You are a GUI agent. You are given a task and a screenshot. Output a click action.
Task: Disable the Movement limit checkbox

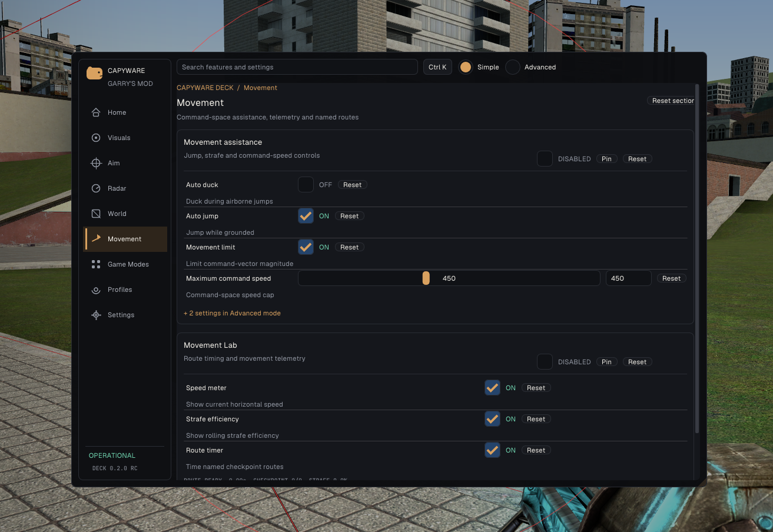click(306, 247)
